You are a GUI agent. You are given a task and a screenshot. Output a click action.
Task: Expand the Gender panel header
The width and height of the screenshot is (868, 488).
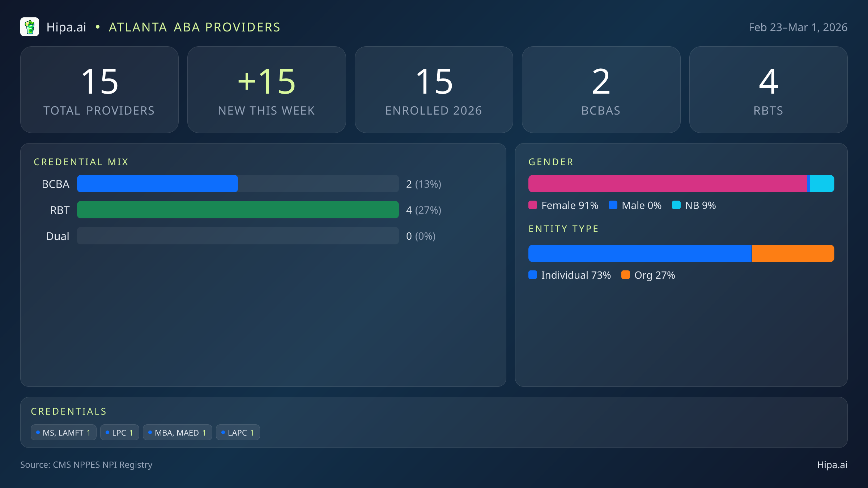[551, 162]
